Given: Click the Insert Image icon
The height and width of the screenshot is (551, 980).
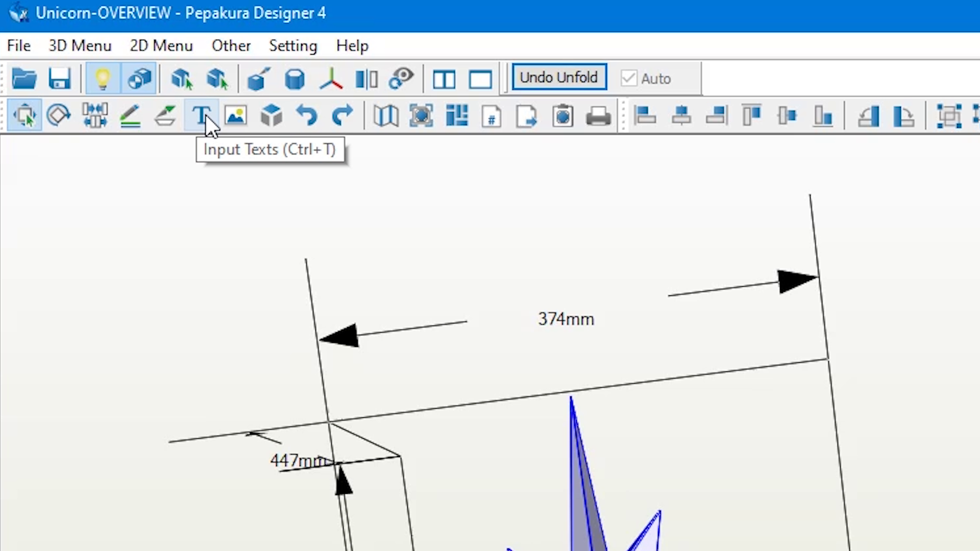Looking at the screenshot, I should [236, 116].
